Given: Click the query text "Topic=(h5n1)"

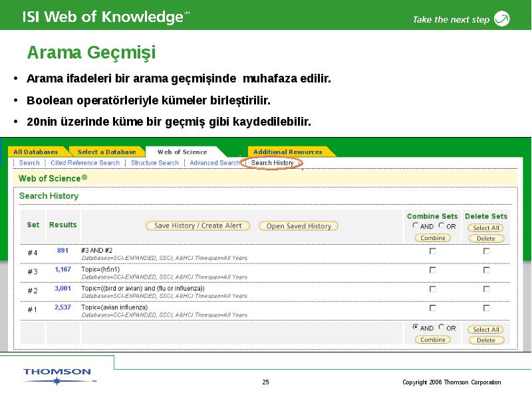Looking at the screenshot, I should [x=100, y=269].
